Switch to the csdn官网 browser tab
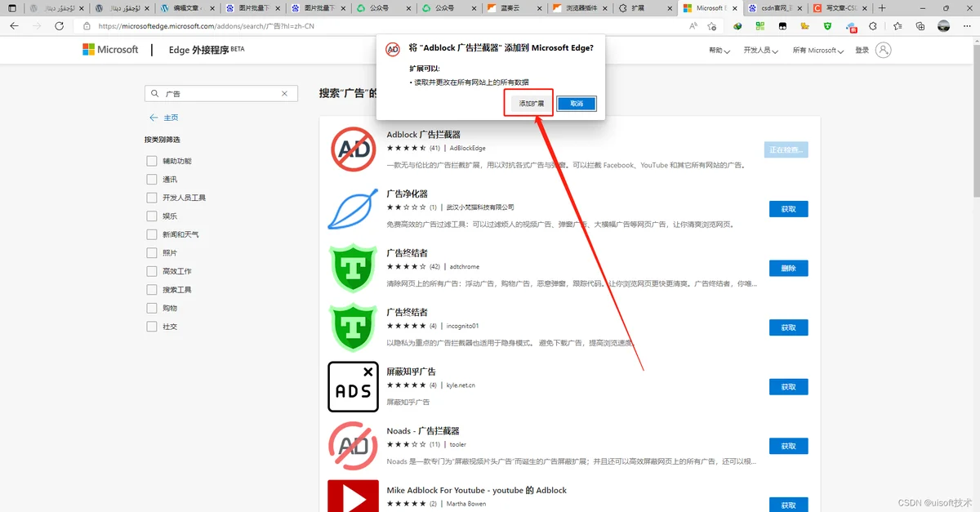This screenshot has width=980, height=512. tap(773, 7)
